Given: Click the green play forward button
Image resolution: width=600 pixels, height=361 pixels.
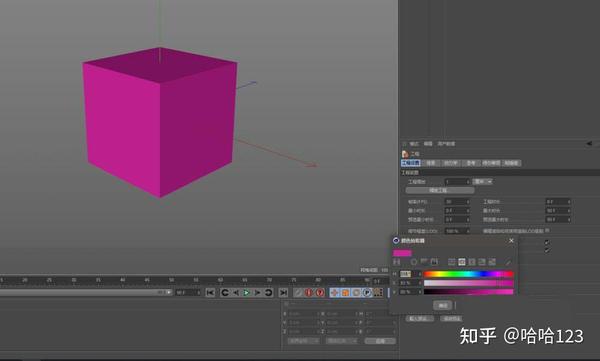Looking at the screenshot, I should pos(247,292).
